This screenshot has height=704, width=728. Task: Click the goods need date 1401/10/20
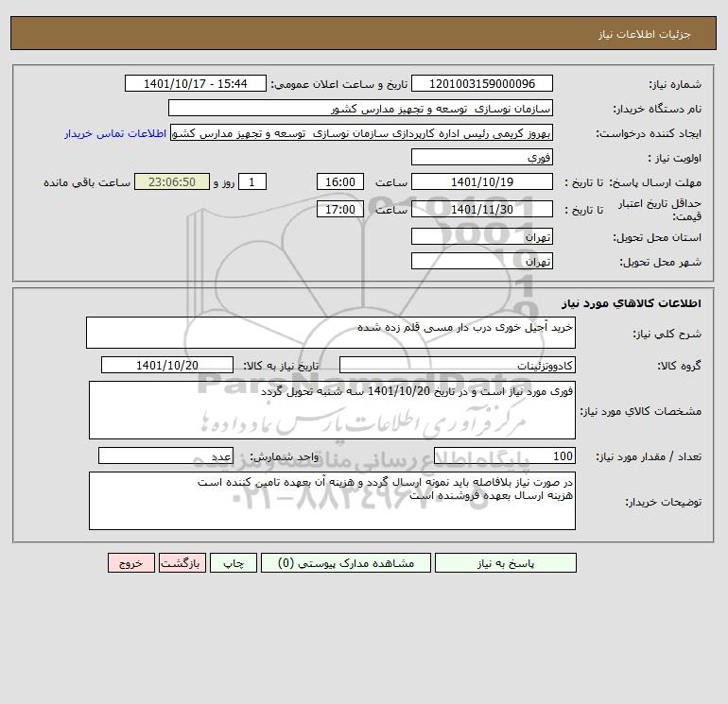(167, 365)
